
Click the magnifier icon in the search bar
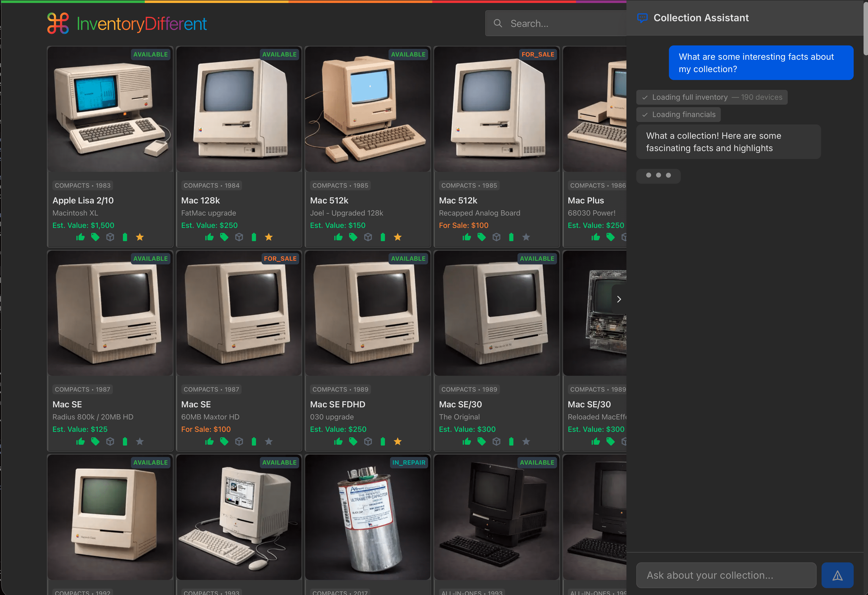coord(497,23)
